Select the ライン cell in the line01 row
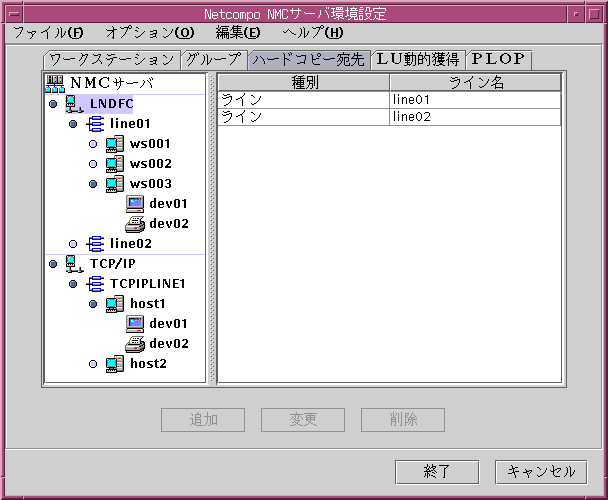The width and height of the screenshot is (608, 500). (x=304, y=100)
